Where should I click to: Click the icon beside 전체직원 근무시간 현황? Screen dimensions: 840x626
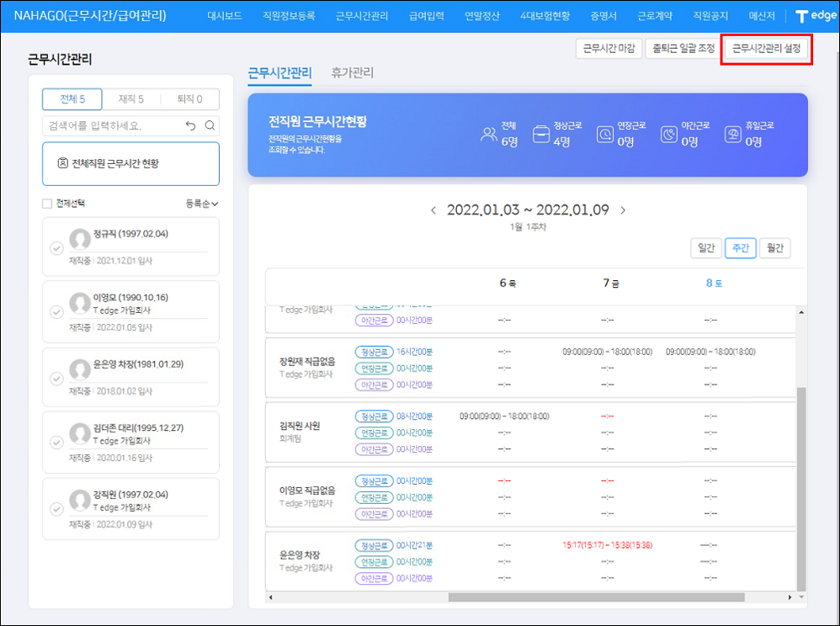(62, 162)
